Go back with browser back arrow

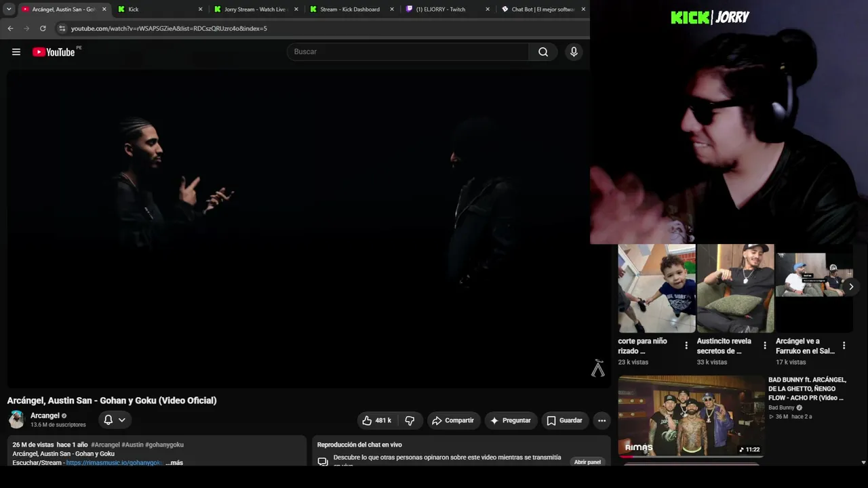[x=10, y=28]
